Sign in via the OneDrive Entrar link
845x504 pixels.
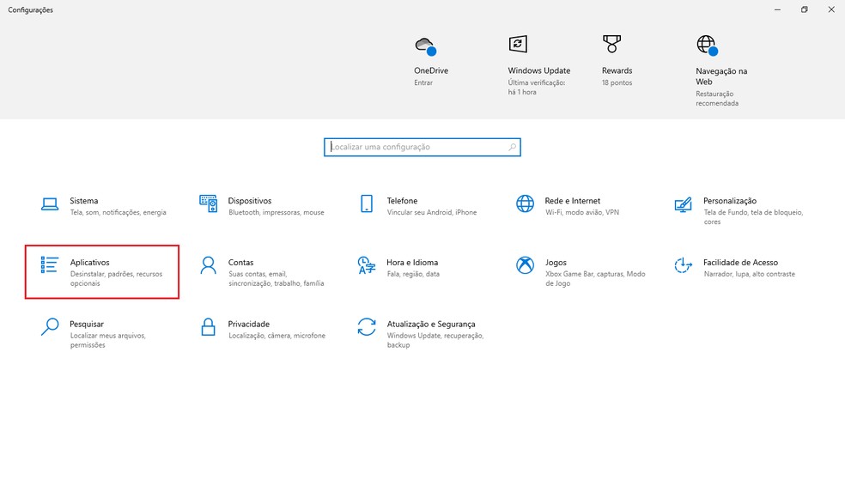[x=423, y=82]
